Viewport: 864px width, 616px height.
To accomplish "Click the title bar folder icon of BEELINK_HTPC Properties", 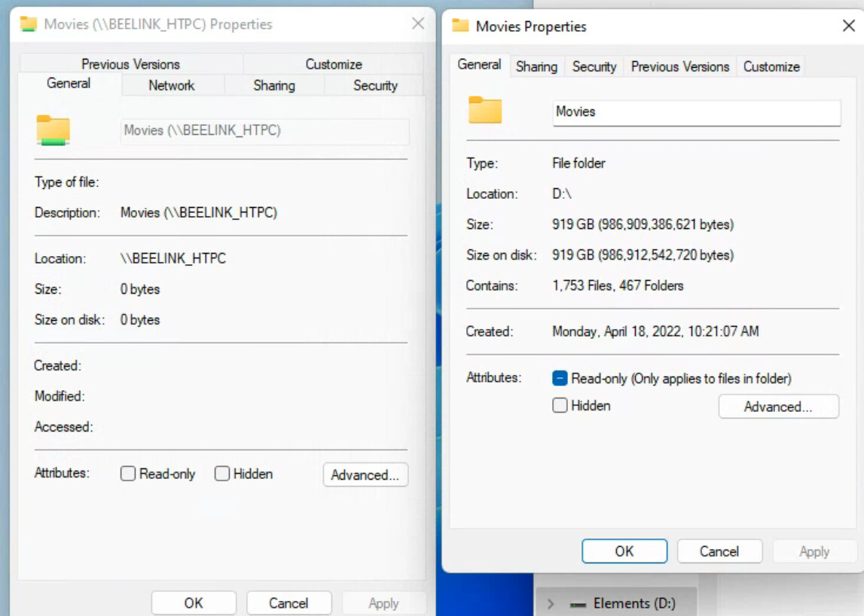I will [29, 24].
